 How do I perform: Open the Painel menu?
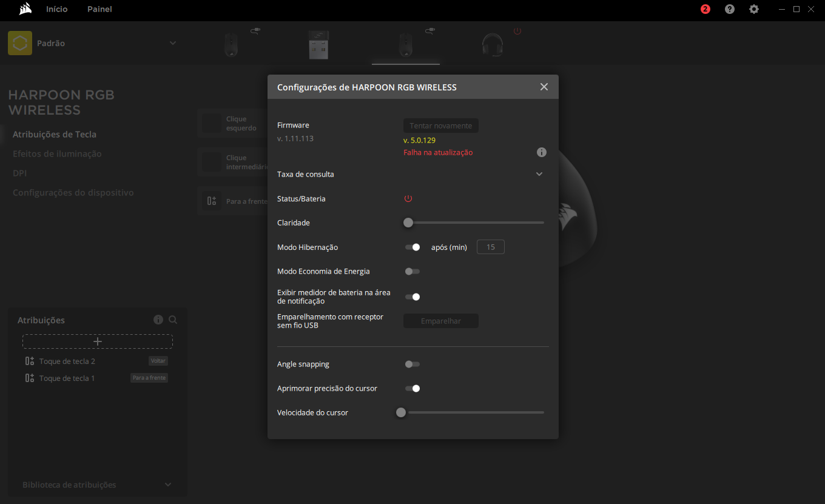(99, 9)
